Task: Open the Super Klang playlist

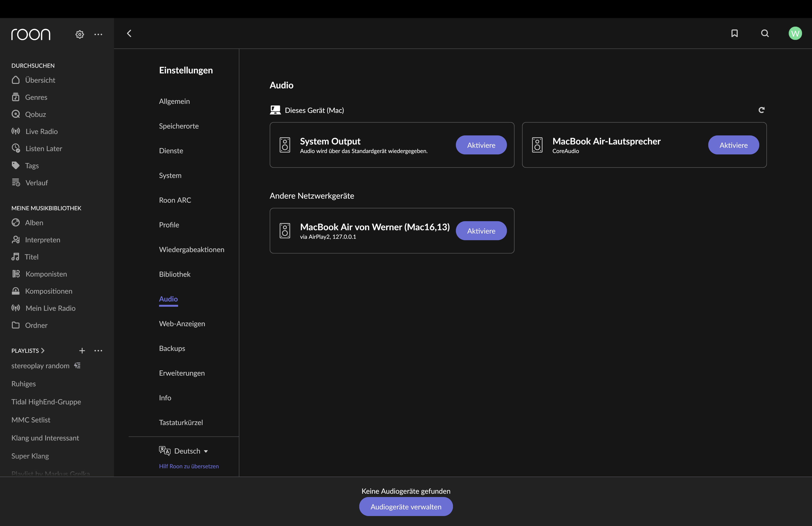Action: [x=30, y=456]
